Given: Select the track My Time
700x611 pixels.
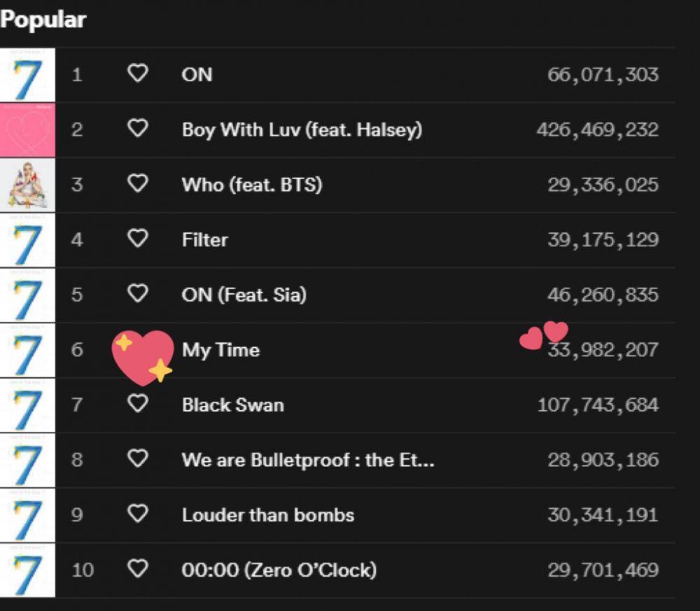Looking at the screenshot, I should pyautogui.click(x=220, y=351).
